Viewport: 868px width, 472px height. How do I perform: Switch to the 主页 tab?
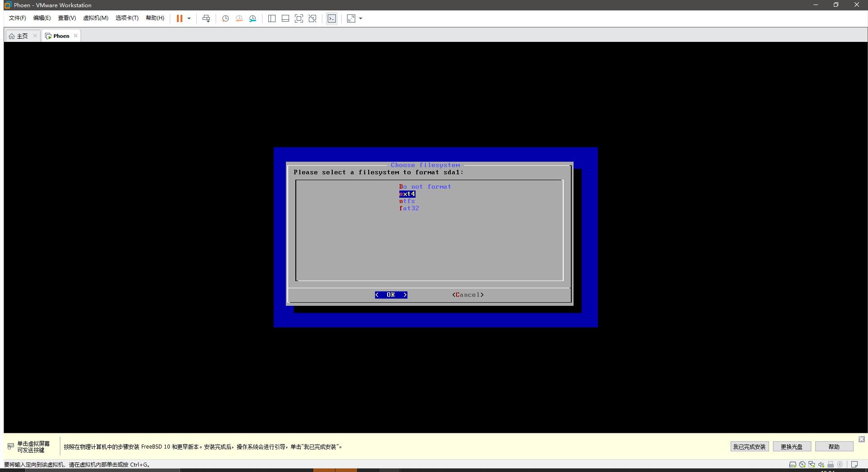[22, 36]
